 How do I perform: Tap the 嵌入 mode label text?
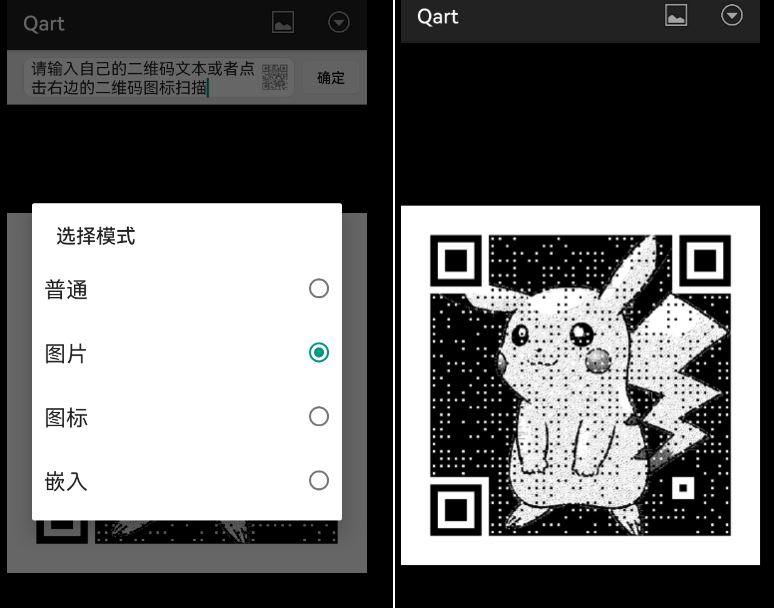coord(67,481)
